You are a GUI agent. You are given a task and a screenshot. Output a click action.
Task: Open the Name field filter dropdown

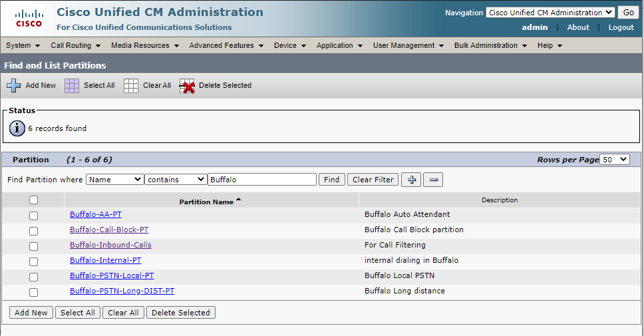(x=115, y=180)
